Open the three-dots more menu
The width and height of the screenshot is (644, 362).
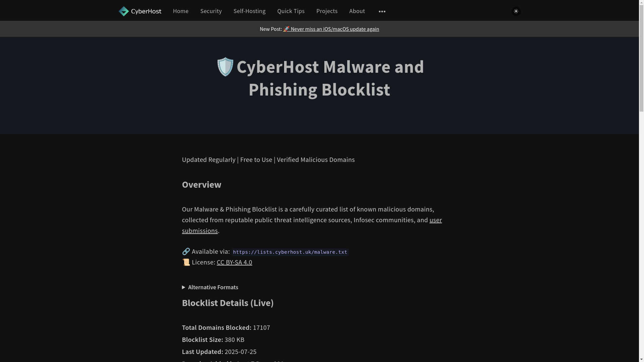[382, 11]
